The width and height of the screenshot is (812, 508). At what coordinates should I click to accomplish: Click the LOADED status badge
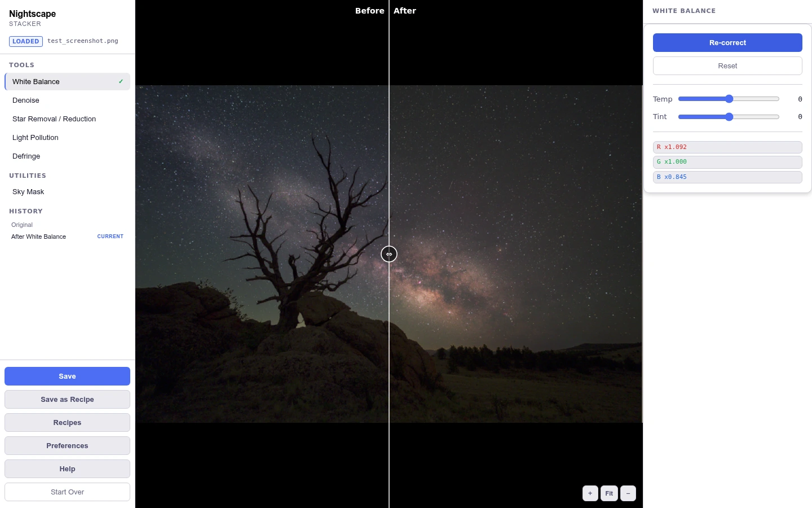(26, 41)
